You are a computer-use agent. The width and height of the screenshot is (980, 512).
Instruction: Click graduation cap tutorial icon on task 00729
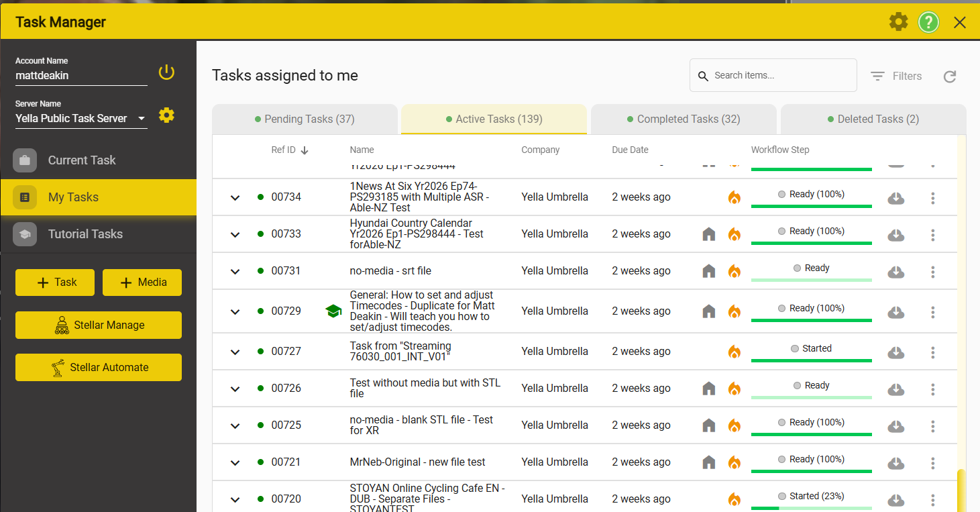333,311
